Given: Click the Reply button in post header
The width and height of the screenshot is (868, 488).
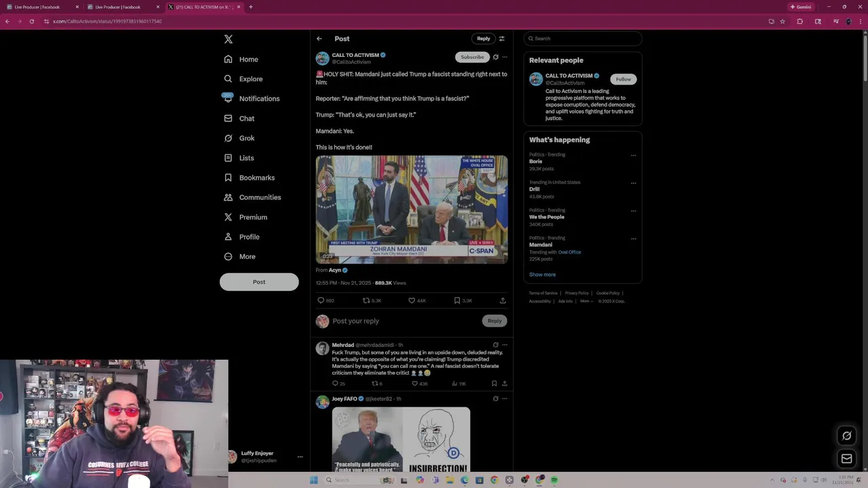Looking at the screenshot, I should click(484, 39).
